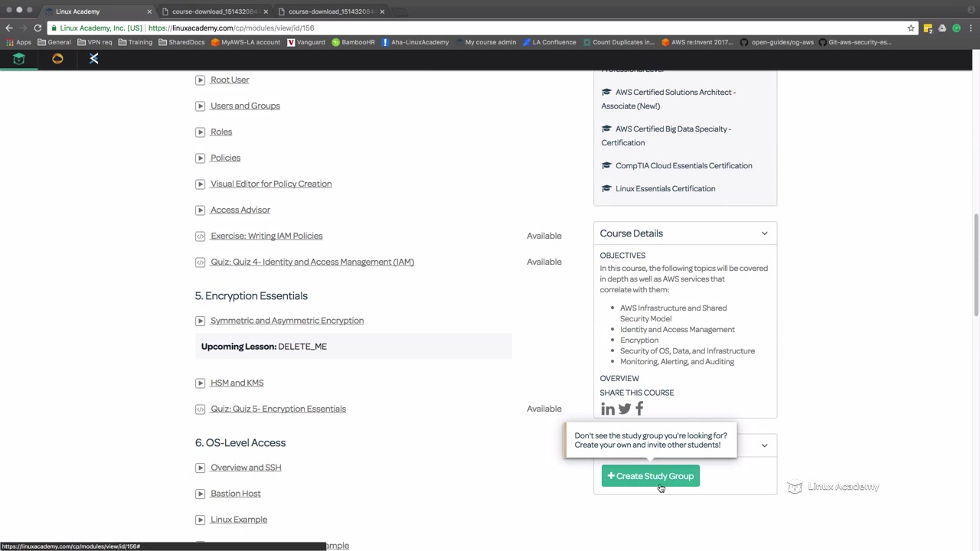Open the Training bookmarks folder
980x551 pixels.
point(135,42)
